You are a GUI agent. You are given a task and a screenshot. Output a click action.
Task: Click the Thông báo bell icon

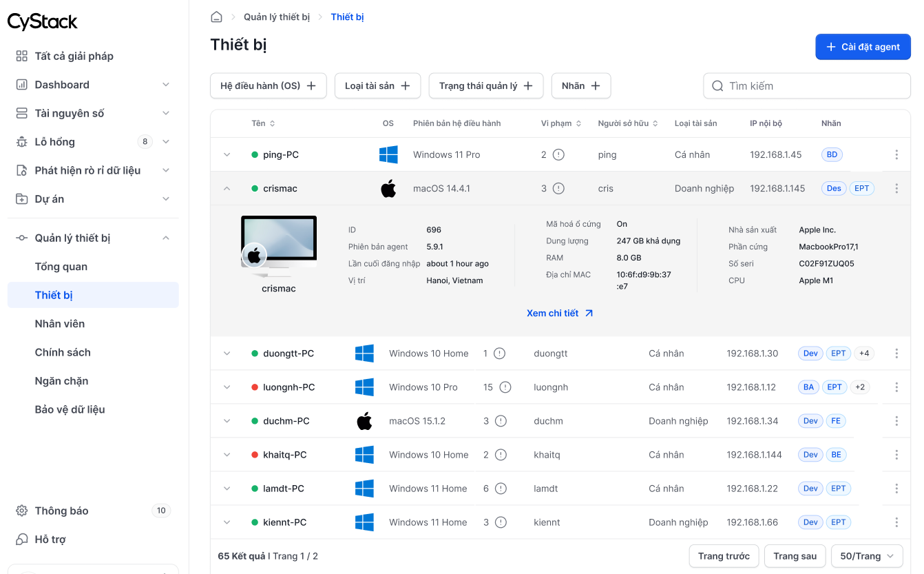[x=21, y=510]
